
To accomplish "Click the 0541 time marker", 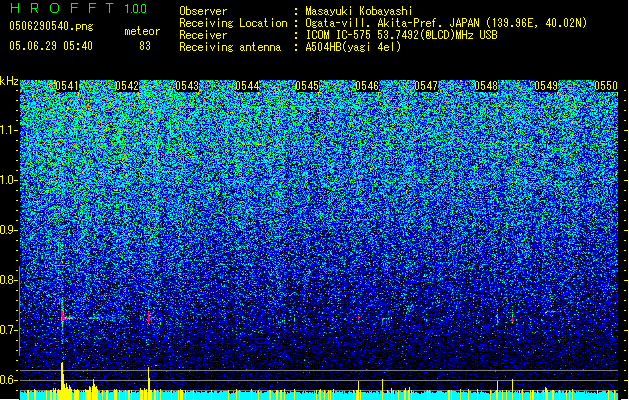I will [67, 86].
